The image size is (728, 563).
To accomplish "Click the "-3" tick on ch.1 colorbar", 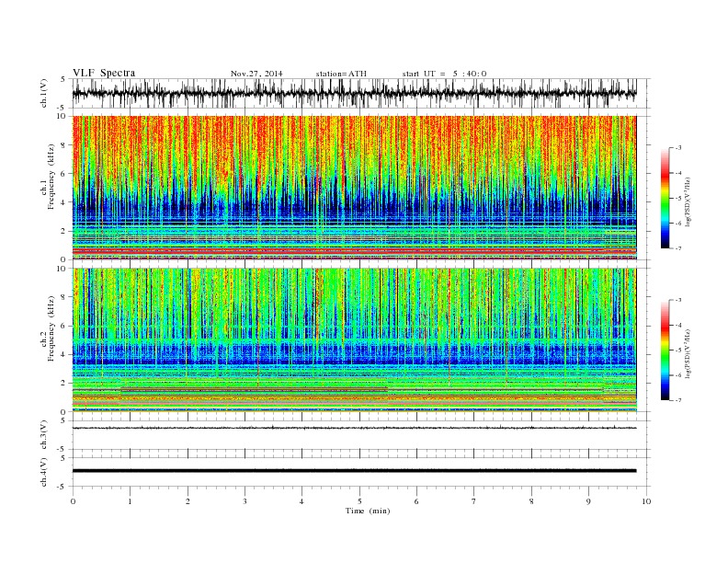I will (677, 148).
